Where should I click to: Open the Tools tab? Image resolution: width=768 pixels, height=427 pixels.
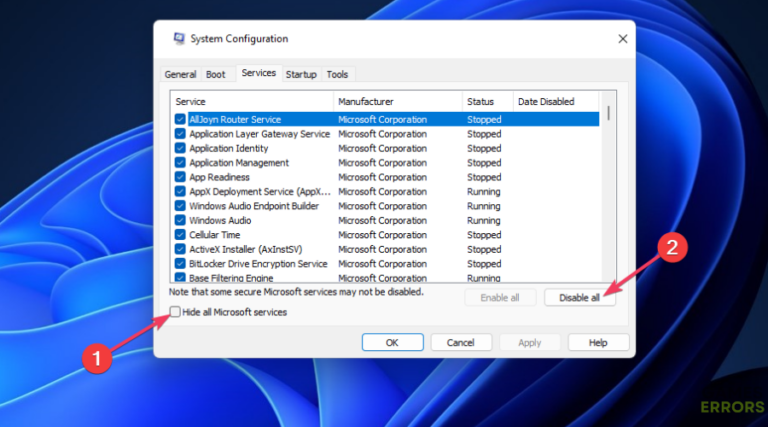pos(337,74)
